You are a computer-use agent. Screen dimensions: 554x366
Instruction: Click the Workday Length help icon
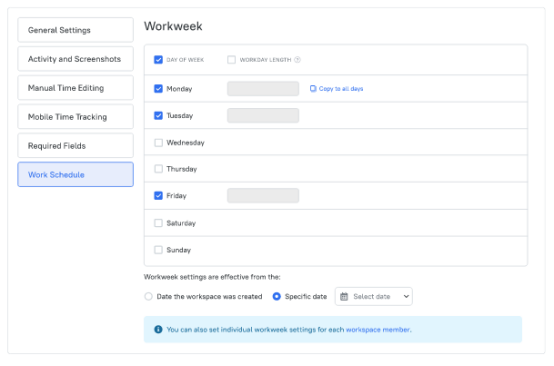(x=297, y=60)
